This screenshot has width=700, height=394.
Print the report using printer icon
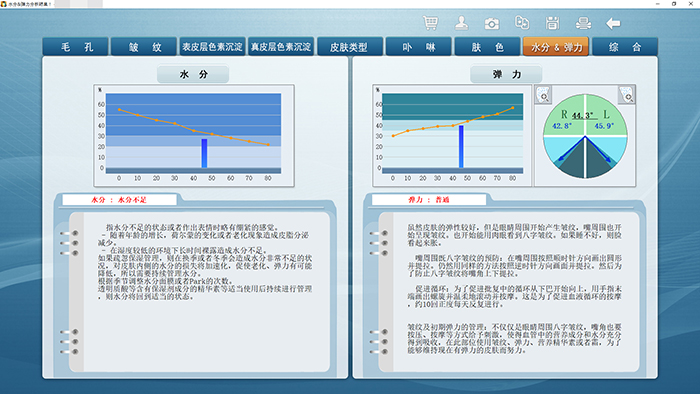click(583, 23)
